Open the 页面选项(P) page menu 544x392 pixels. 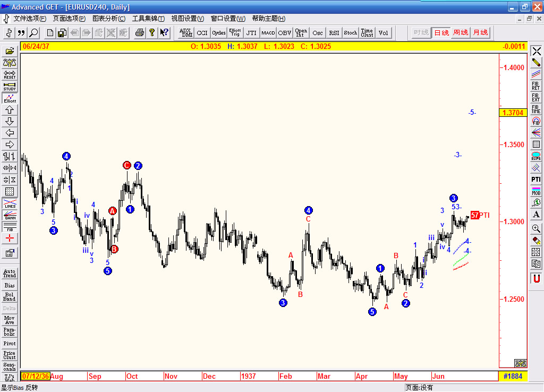pos(69,19)
